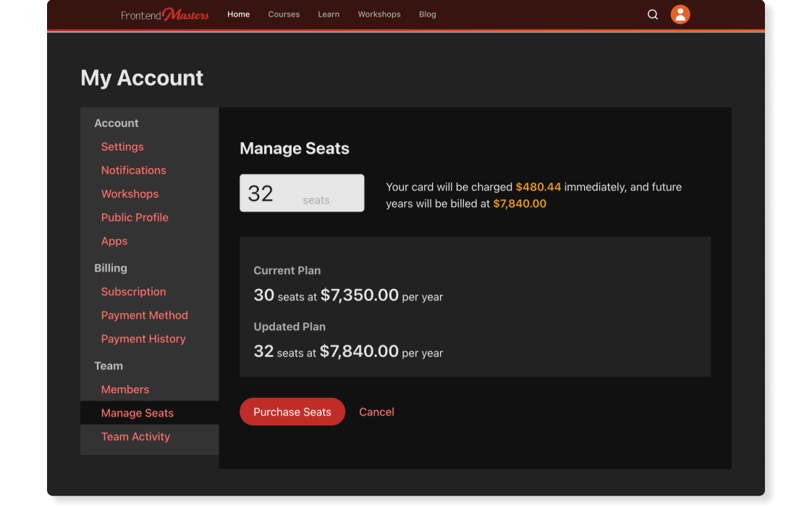Open Payment Method under Billing

pos(145,315)
